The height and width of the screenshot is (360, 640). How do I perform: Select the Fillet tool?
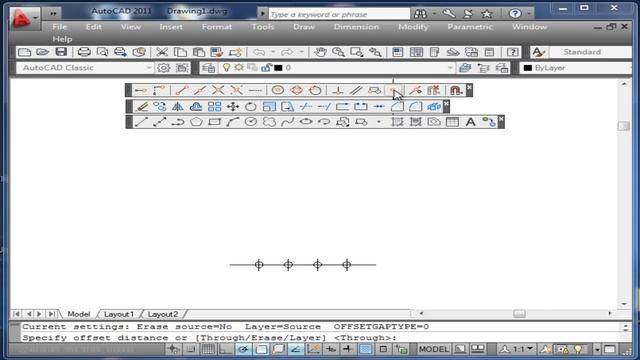pyautogui.click(x=416, y=107)
